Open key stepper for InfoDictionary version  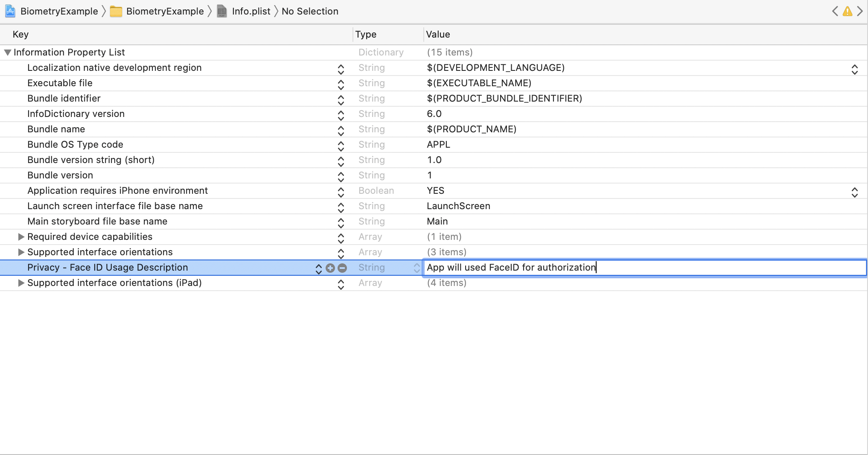tap(341, 115)
